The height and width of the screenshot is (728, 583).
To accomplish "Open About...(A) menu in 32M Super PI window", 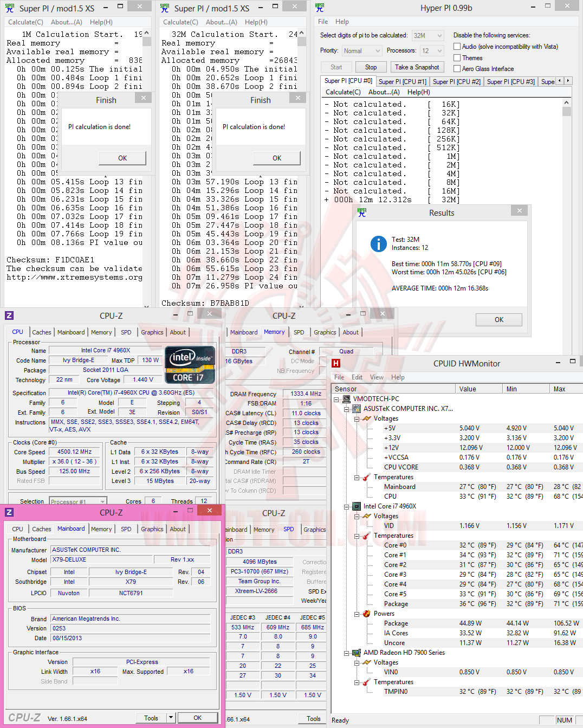I will click(222, 22).
